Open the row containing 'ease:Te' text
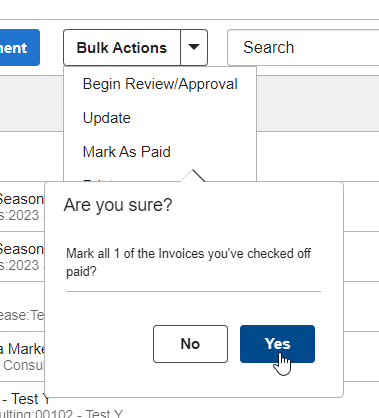The height and width of the screenshot is (418, 379). pyautogui.click(x=22, y=315)
